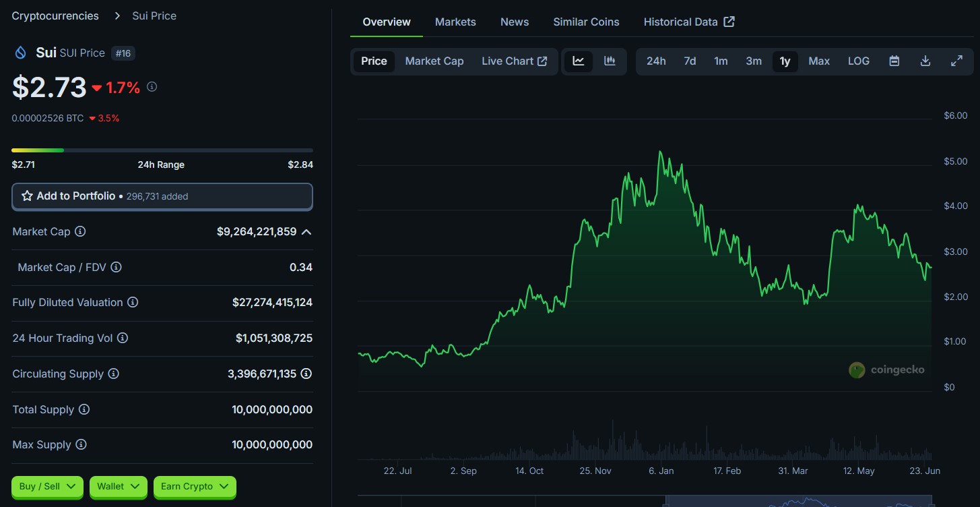Open Circulating Supply label info icon
This screenshot has width=980, height=507.
pyautogui.click(x=114, y=374)
